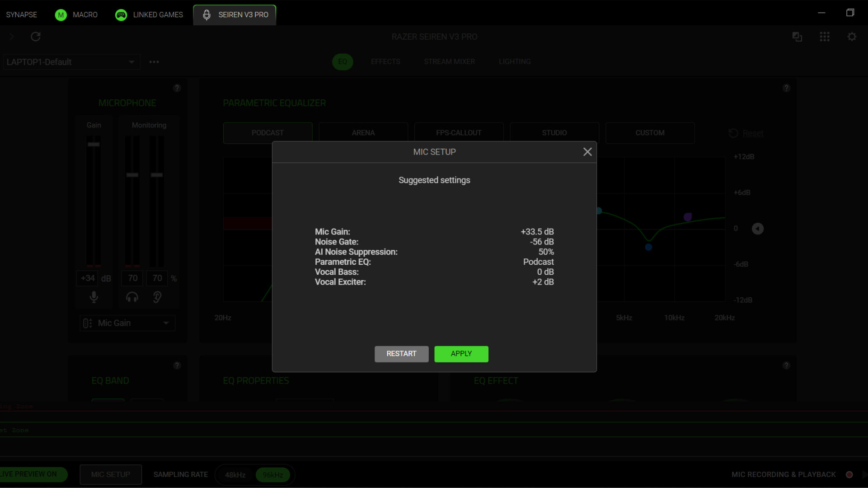868x488 pixels.
Task: Edit the first 70 percent monitoring field
Action: [x=132, y=278]
